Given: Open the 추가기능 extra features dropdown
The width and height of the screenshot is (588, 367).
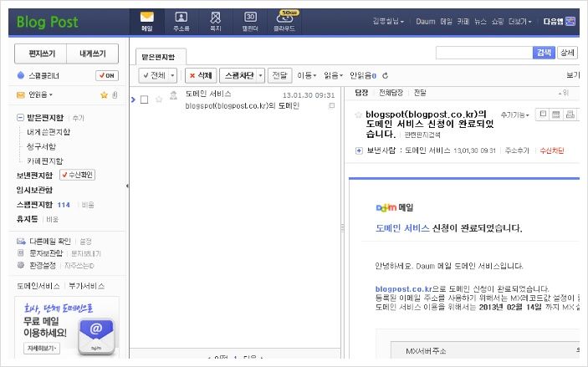Looking at the screenshot, I should click(514, 115).
